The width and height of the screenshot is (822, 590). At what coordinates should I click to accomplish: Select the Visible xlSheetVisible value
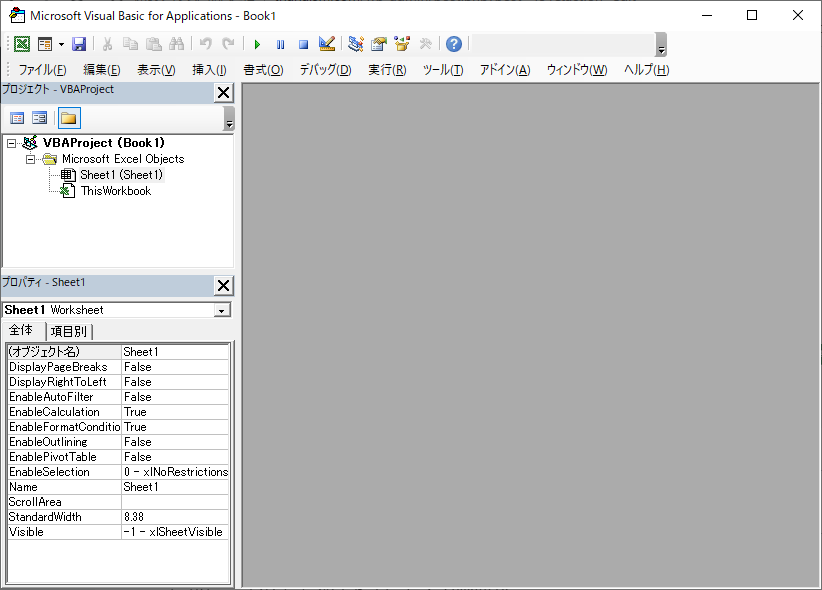coord(175,532)
